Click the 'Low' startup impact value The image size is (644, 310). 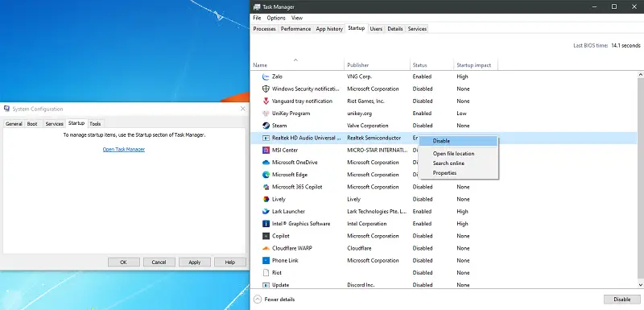[x=461, y=114]
